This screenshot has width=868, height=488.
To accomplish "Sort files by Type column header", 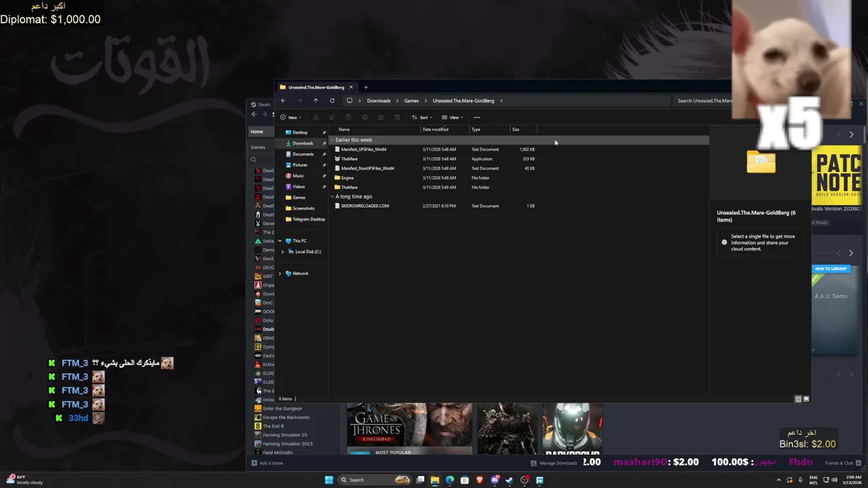I will (x=489, y=129).
